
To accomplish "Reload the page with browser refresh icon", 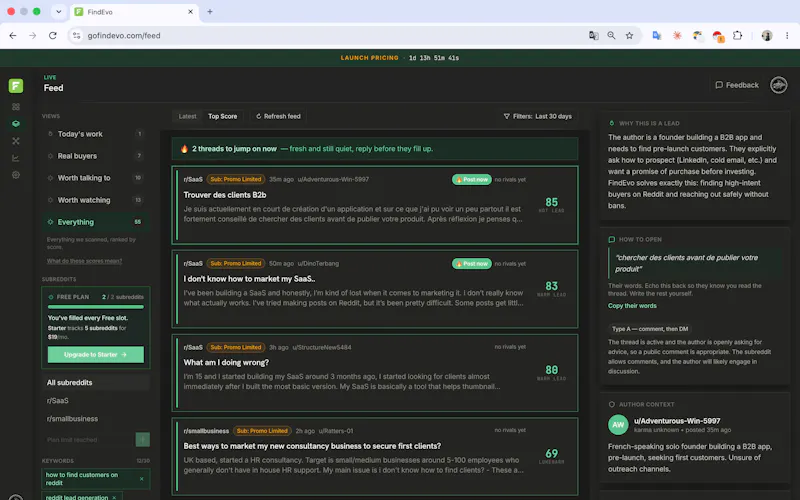I will click(53, 36).
